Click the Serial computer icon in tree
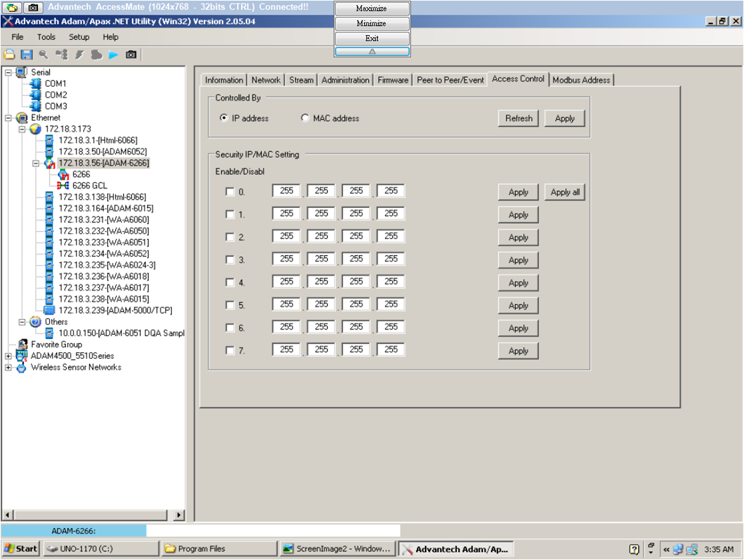The image size is (744, 560). coord(21,72)
